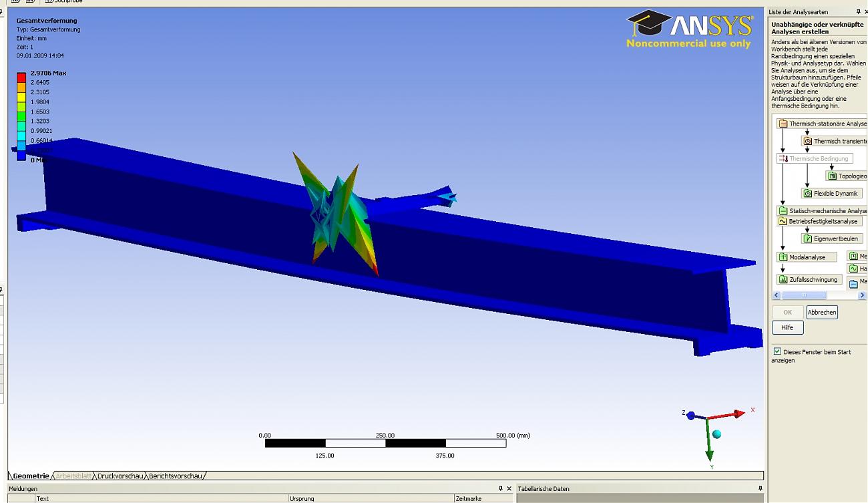Select the Zufallsschwingung analysis icon
868x503 pixels.
783,280
